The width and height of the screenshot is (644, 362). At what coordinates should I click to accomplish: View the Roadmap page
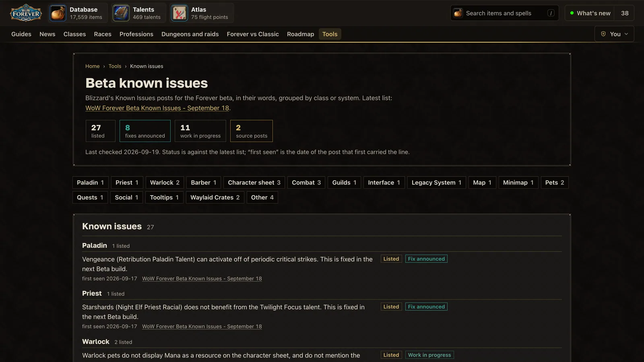point(300,34)
